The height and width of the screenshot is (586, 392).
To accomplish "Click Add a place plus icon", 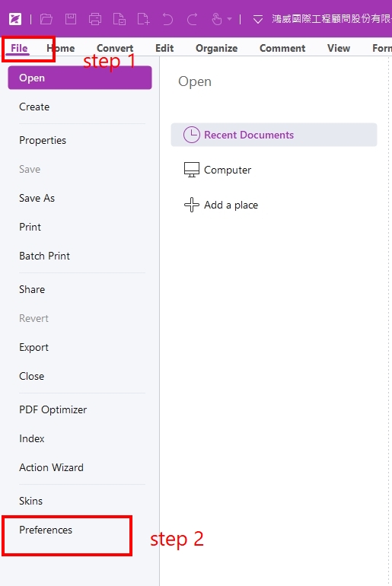I will click(x=191, y=205).
